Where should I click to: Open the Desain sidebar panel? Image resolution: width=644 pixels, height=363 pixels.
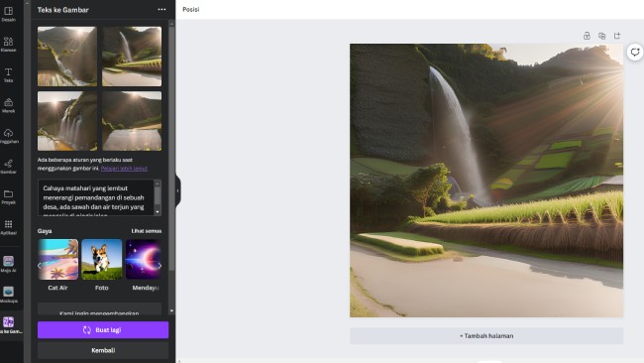8,14
